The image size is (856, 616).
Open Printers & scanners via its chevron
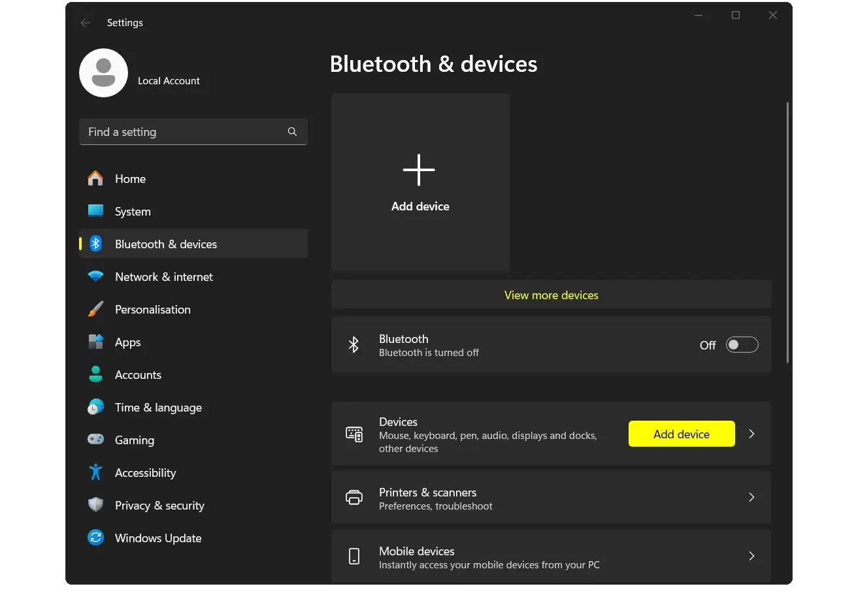751,498
